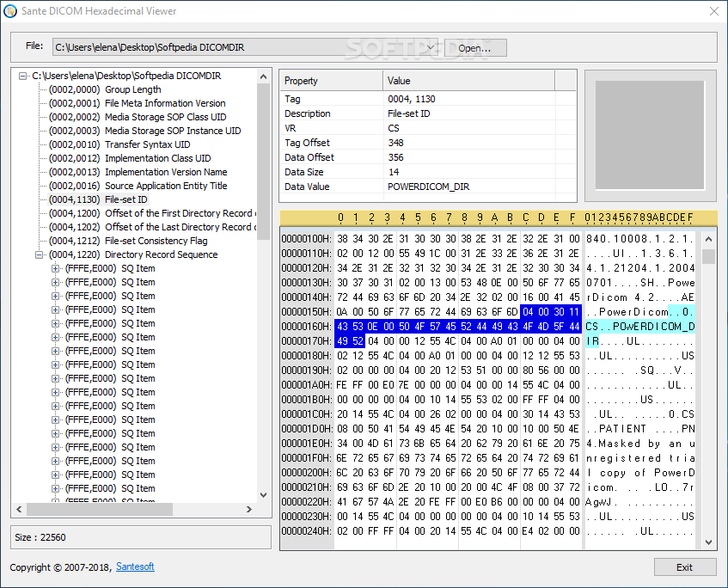Select Media Storage SOP Class UID
This screenshot has width=728, height=588.
(138, 117)
